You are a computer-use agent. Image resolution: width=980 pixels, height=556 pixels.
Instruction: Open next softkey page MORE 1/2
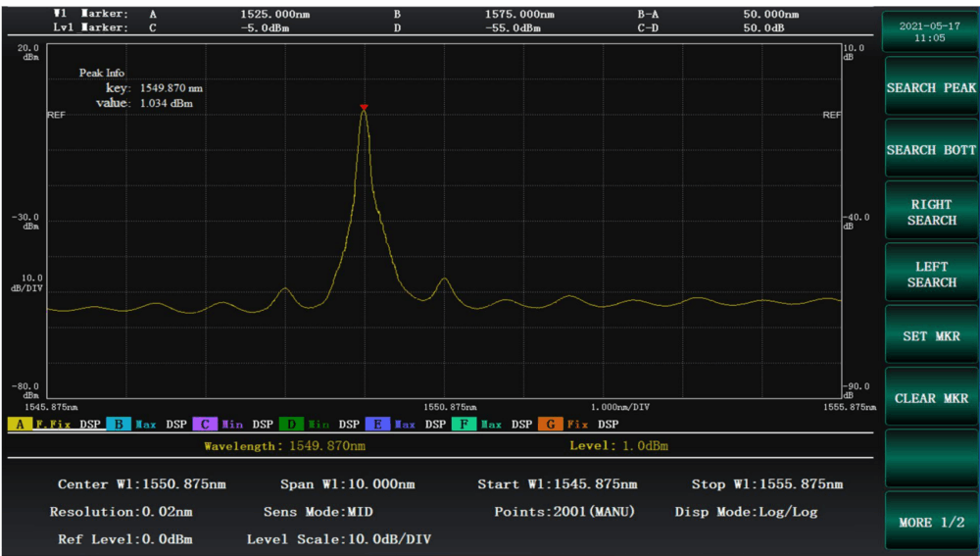[931, 522]
